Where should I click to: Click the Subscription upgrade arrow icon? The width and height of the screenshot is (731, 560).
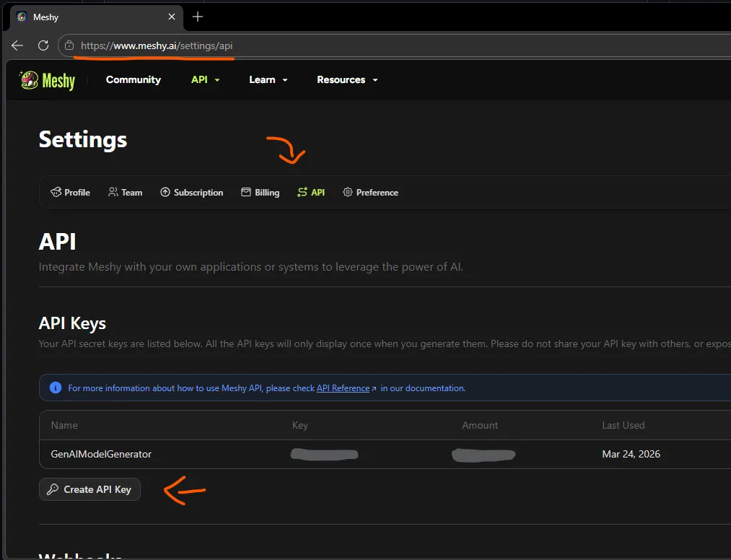click(165, 192)
